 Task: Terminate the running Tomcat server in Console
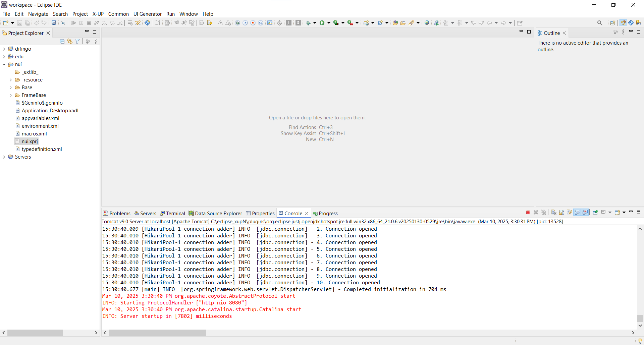click(x=528, y=213)
